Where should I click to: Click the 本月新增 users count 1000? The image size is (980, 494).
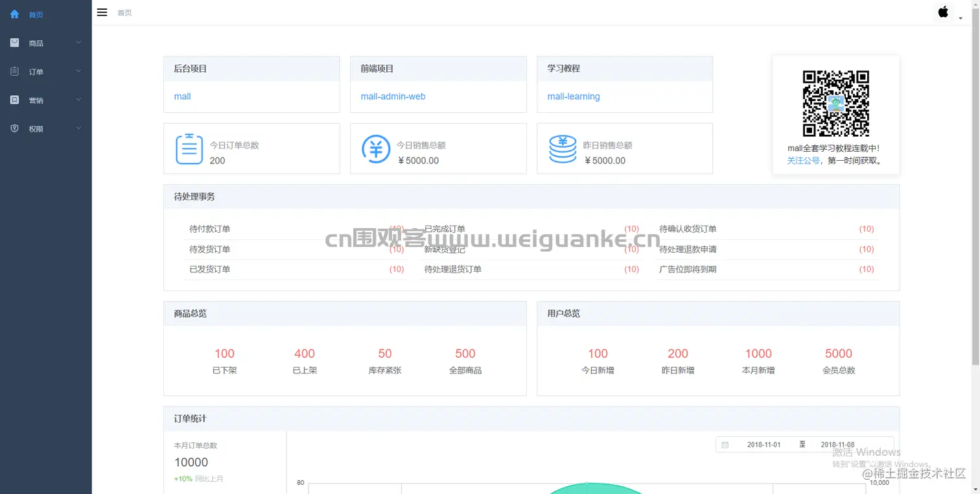pos(758,353)
